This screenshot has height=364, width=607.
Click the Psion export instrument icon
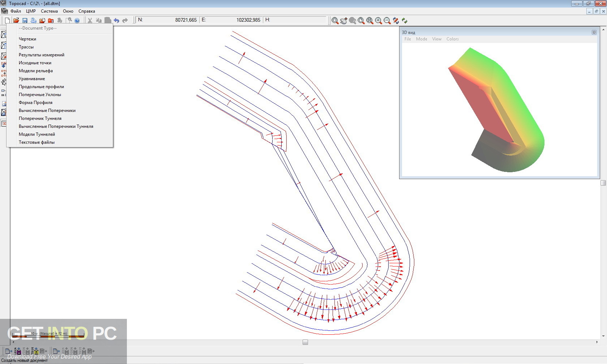(x=74, y=351)
